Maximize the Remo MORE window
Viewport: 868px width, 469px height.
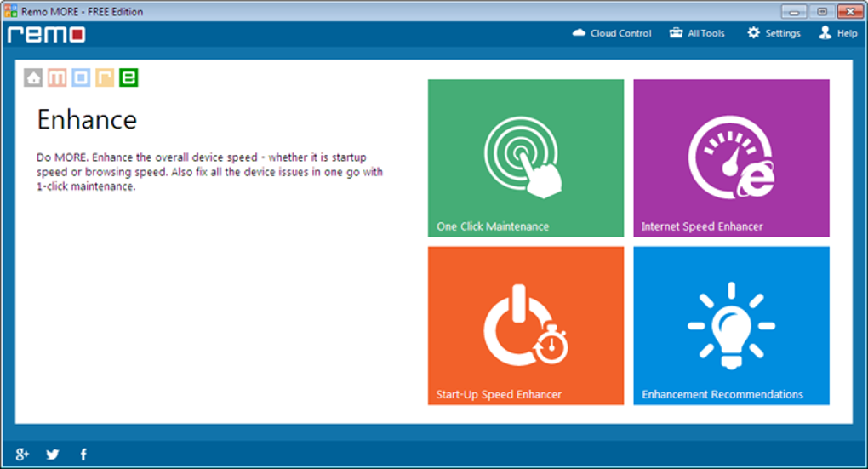click(822, 11)
